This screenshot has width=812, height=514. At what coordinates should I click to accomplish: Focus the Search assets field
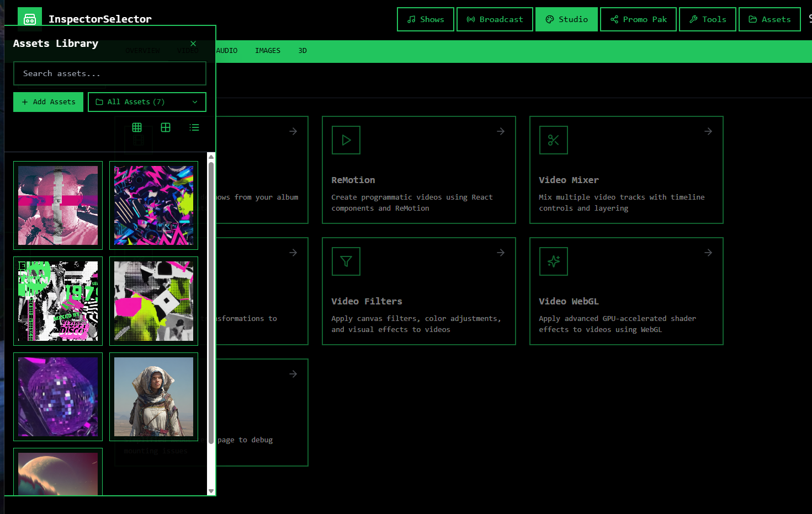click(x=110, y=73)
